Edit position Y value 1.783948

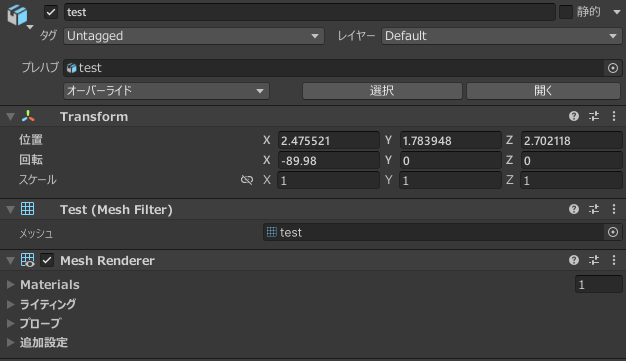(450, 141)
